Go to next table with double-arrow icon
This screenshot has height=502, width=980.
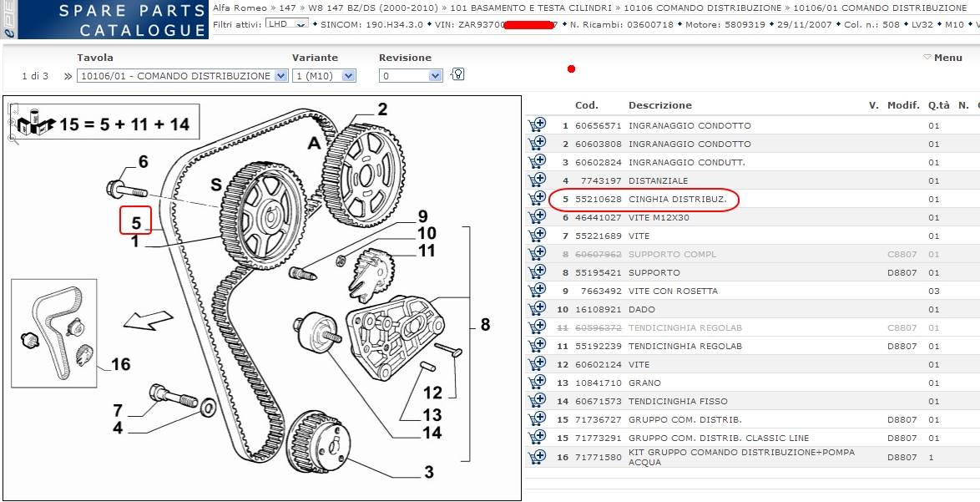pos(68,76)
